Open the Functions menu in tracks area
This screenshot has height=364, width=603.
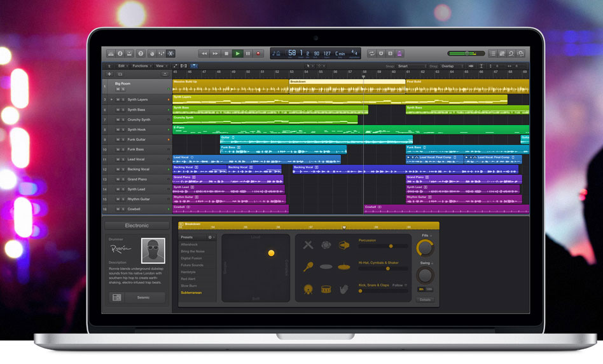(x=141, y=66)
